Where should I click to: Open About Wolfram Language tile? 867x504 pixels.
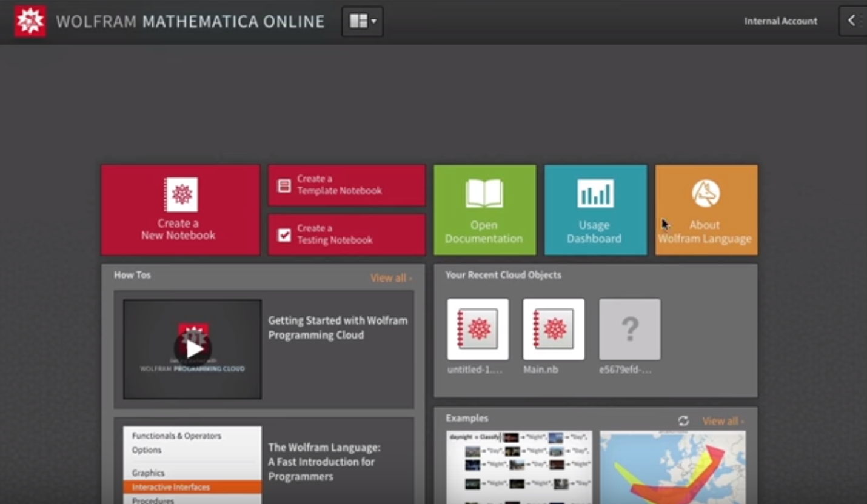click(706, 210)
